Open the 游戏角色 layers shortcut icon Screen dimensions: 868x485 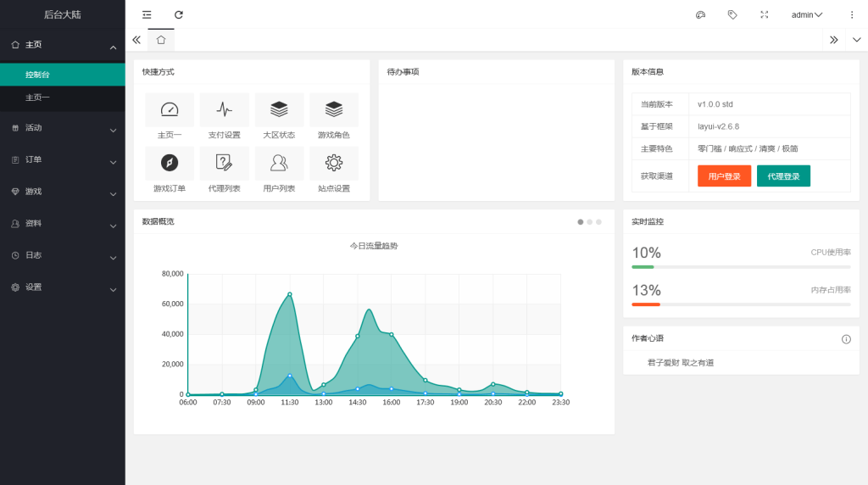click(334, 109)
